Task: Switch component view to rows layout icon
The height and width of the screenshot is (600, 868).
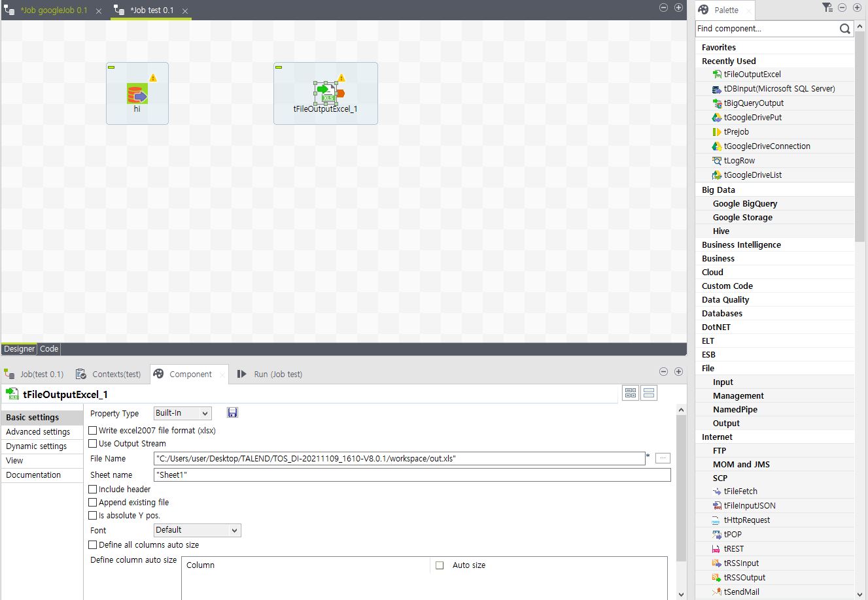Action: pyautogui.click(x=649, y=393)
